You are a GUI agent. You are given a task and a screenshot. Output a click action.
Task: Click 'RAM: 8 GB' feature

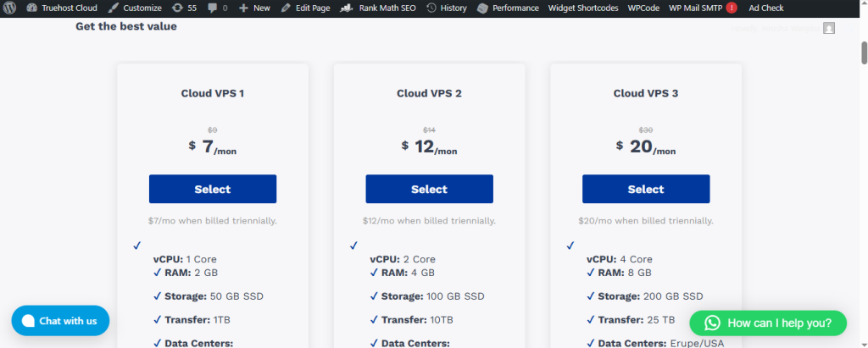(x=620, y=273)
